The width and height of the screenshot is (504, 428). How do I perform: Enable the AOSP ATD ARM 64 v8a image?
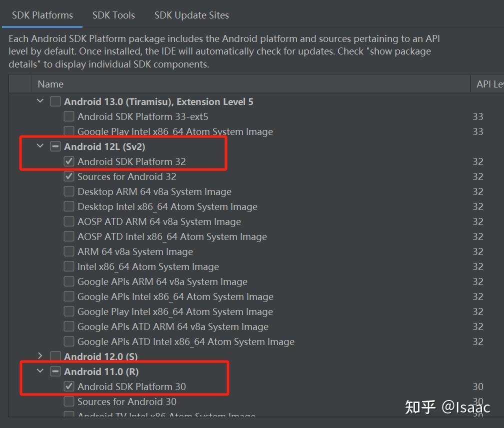pos(68,221)
